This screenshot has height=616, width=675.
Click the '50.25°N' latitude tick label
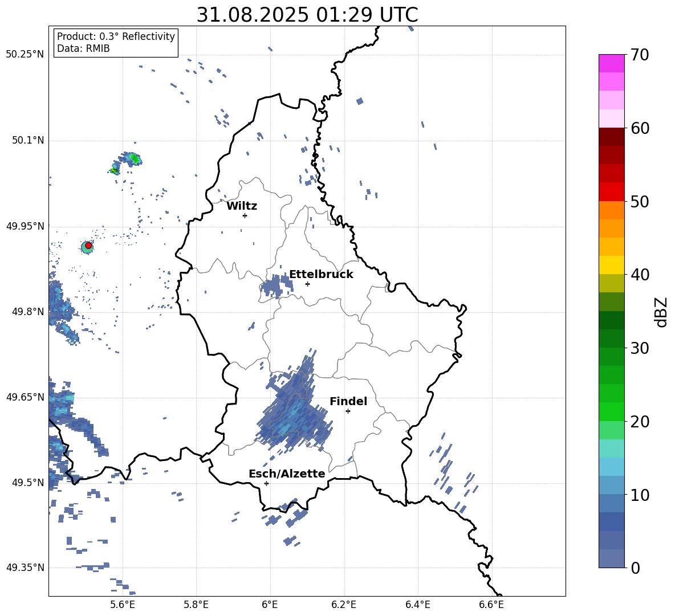tap(25, 55)
